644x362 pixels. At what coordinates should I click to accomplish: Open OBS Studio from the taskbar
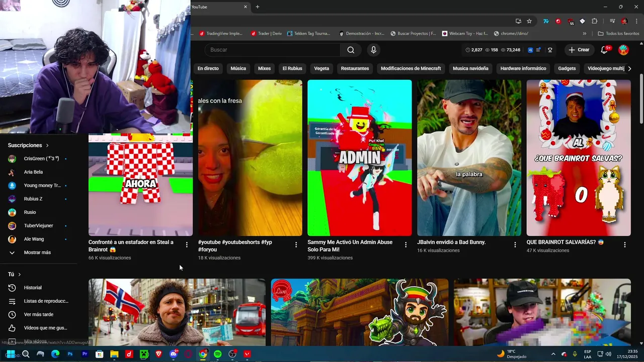click(232, 354)
